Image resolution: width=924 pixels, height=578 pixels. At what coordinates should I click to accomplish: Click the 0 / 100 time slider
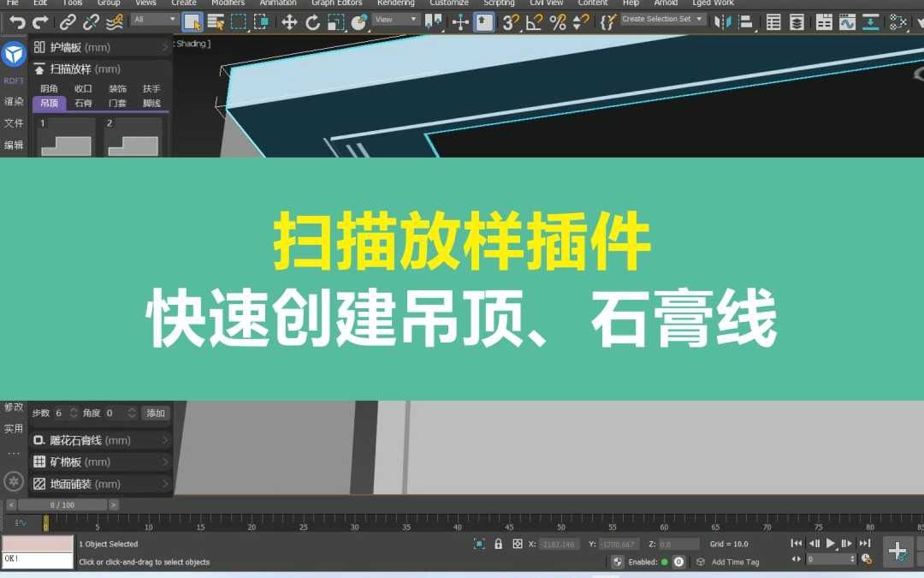(62, 505)
